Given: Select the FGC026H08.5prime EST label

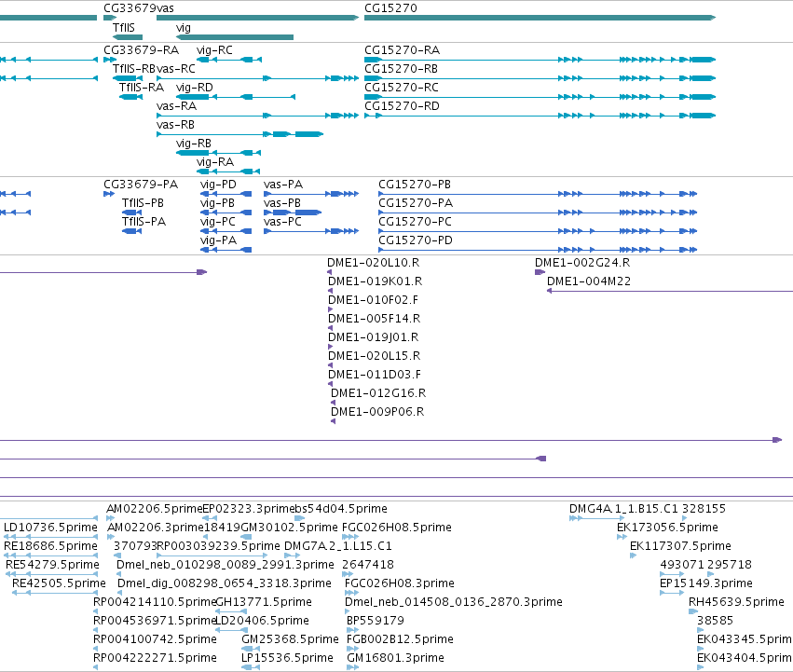Looking at the screenshot, I should 397,528.
